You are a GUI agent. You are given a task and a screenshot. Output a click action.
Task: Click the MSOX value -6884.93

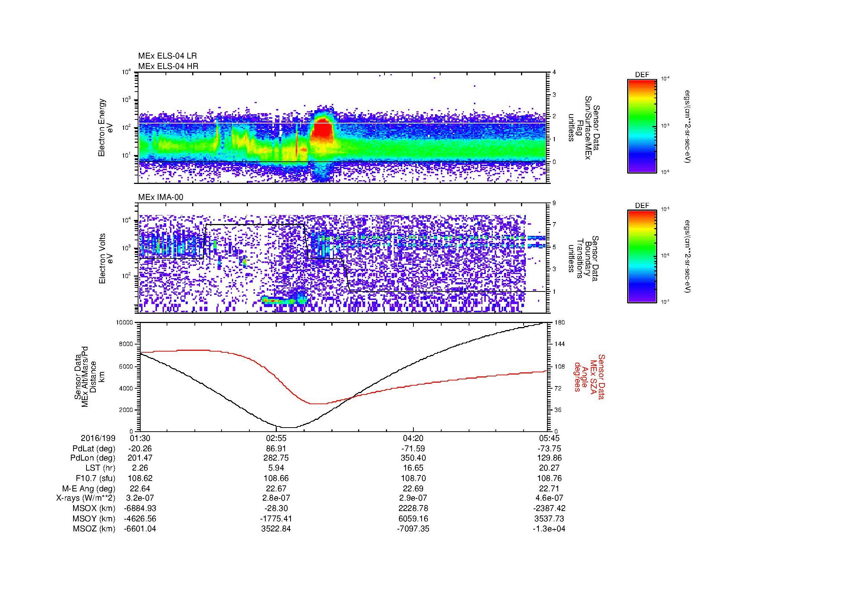(x=140, y=508)
